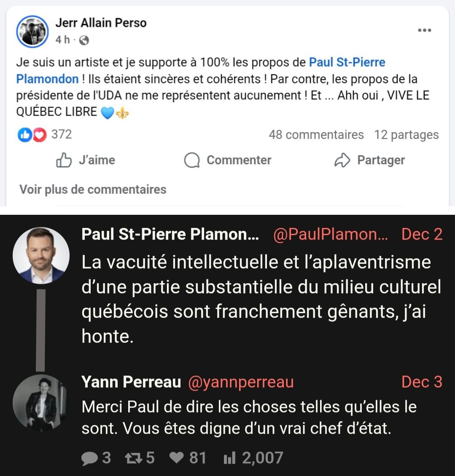Open the 48 commentaires link

click(316, 135)
